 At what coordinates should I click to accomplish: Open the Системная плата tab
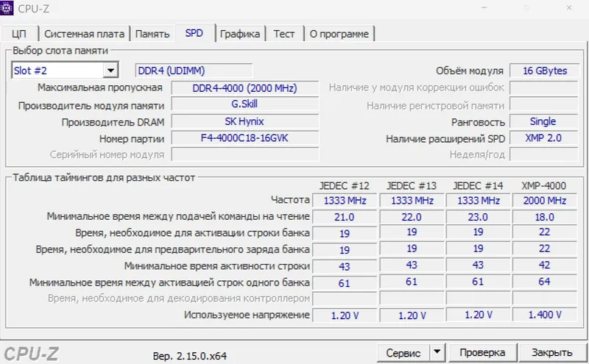click(84, 34)
